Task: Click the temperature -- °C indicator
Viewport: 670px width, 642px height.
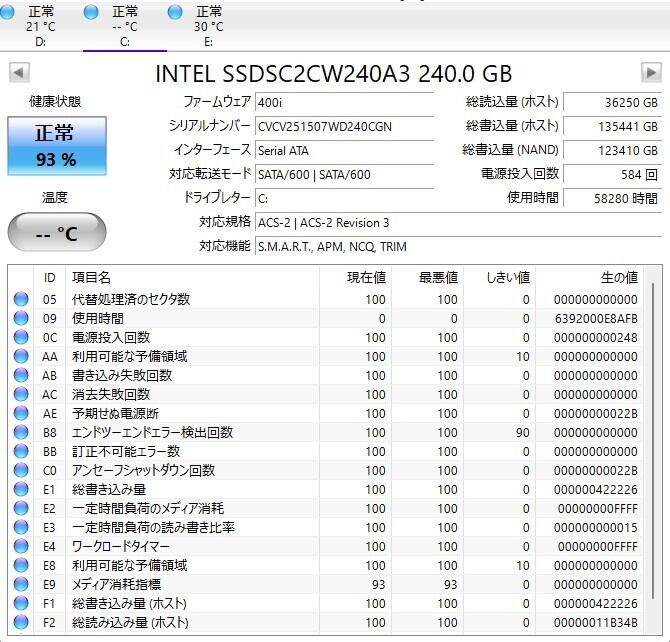Action: pyautogui.click(x=56, y=234)
